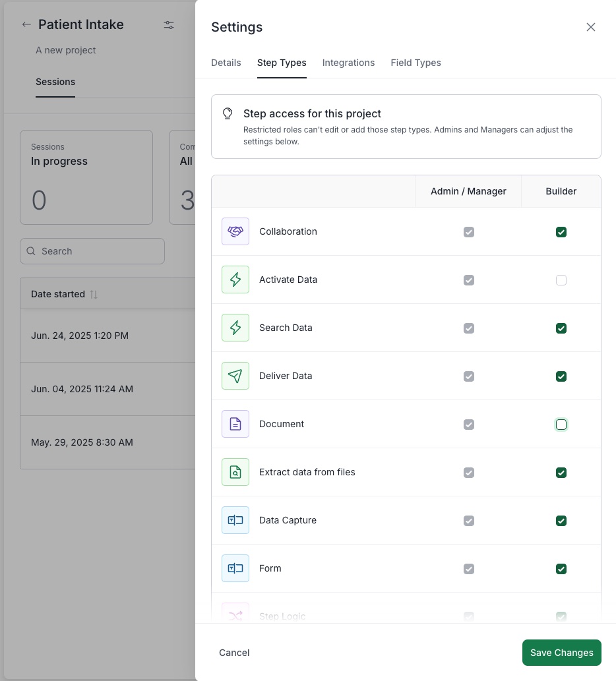Click the Collaboration handshake icon

(235, 231)
